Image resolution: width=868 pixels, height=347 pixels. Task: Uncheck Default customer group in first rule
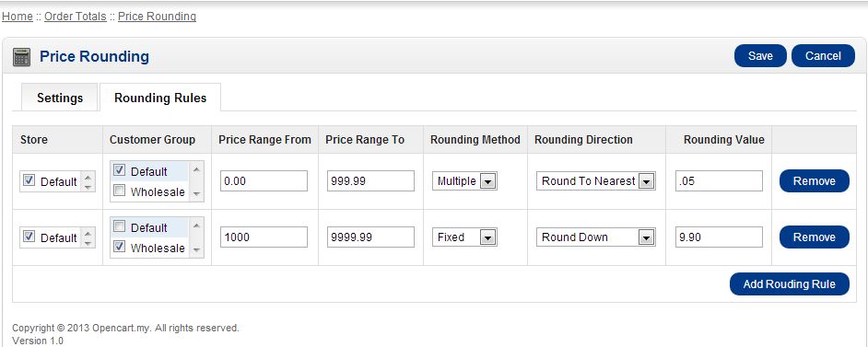click(x=119, y=170)
